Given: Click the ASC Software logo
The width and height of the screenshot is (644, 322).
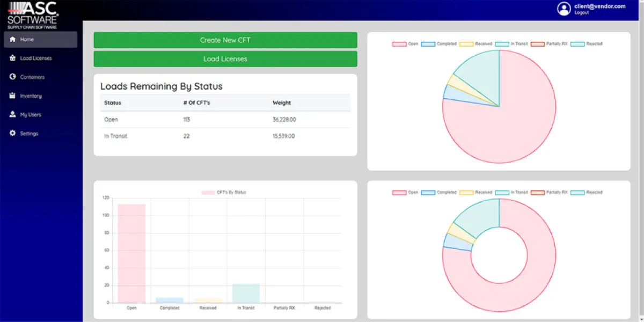Looking at the screenshot, I should [33, 15].
